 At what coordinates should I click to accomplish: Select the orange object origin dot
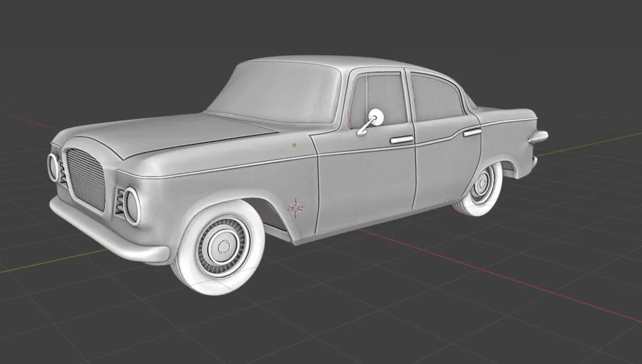(294, 145)
